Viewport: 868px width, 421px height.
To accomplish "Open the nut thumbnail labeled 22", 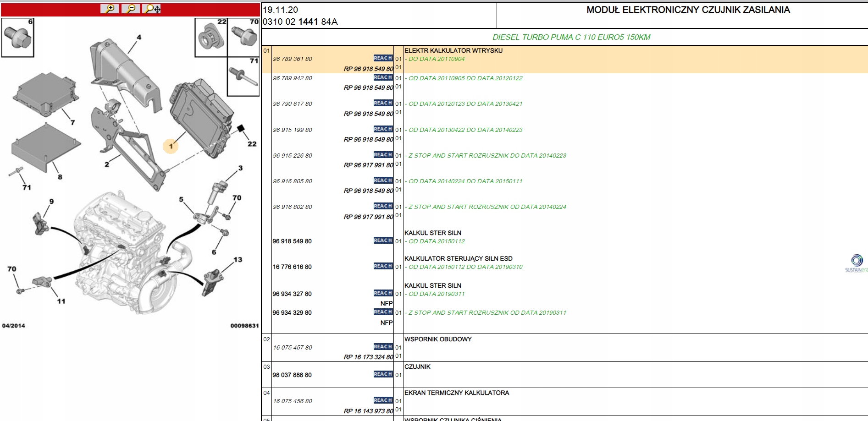I will 211,38.
